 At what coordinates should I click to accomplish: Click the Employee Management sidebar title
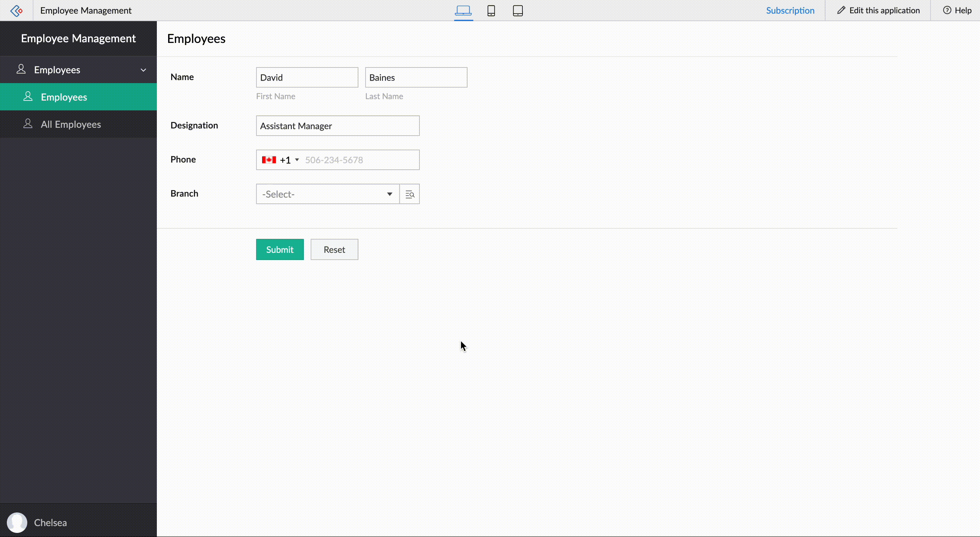click(x=78, y=39)
